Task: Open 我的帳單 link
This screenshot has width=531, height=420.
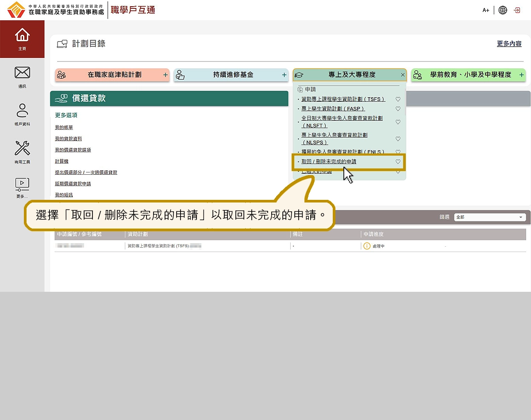Action: pos(64,127)
